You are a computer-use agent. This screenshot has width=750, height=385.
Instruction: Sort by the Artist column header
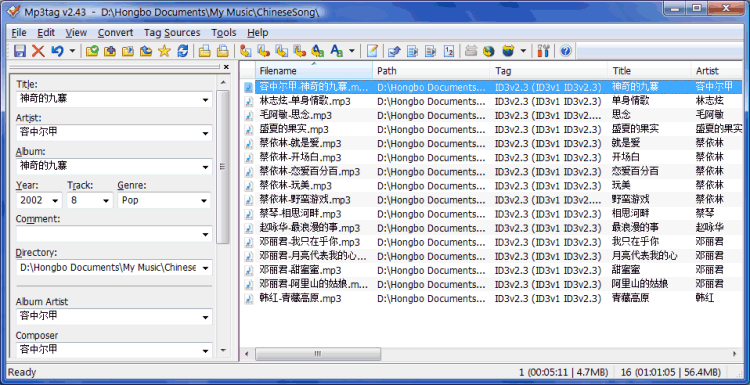717,71
